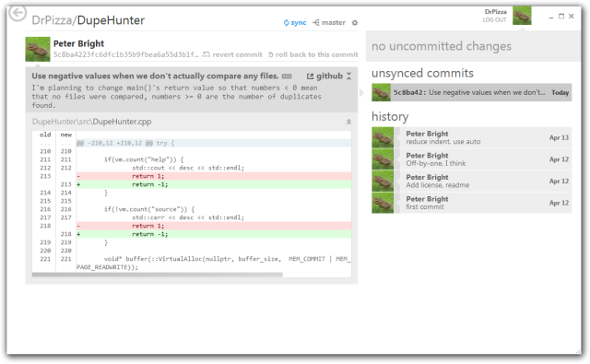This screenshot has height=364, width=590.
Task: Click the LOG OUT link
Action: pyautogui.click(x=494, y=20)
